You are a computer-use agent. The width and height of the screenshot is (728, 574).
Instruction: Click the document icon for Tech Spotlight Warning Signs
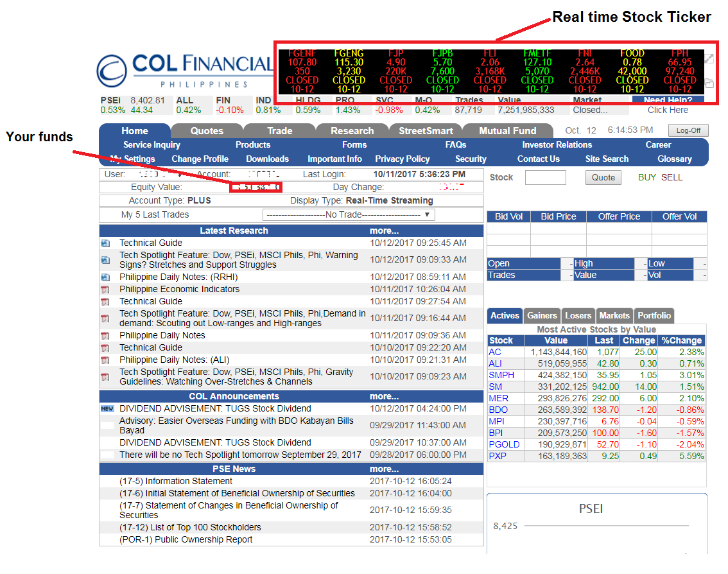[x=105, y=260]
